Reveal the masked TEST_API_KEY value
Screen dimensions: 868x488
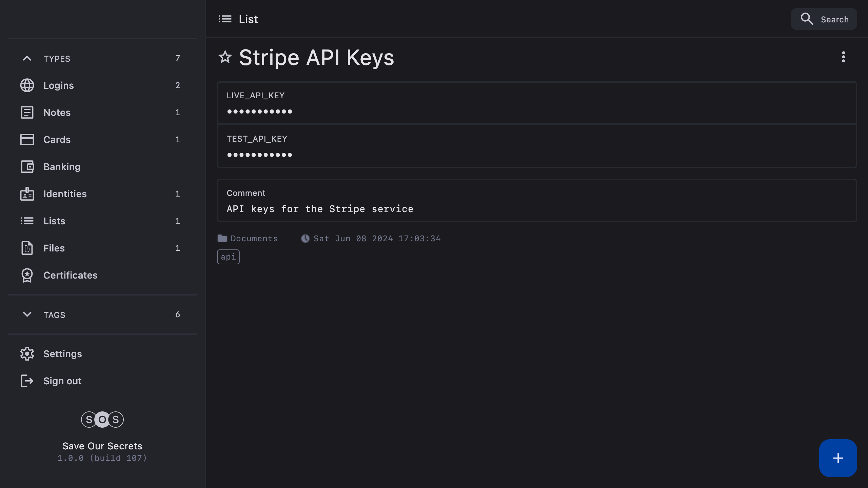pyautogui.click(x=259, y=155)
